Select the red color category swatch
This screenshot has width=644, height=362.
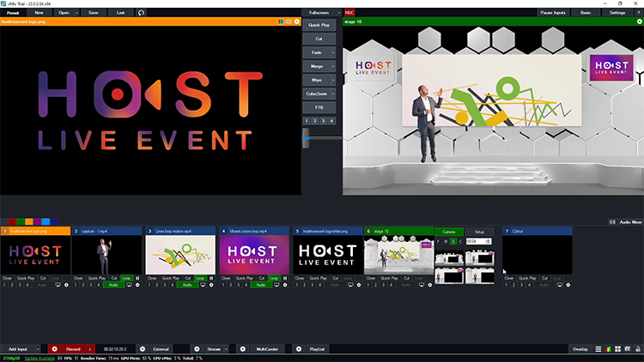(x=12, y=221)
